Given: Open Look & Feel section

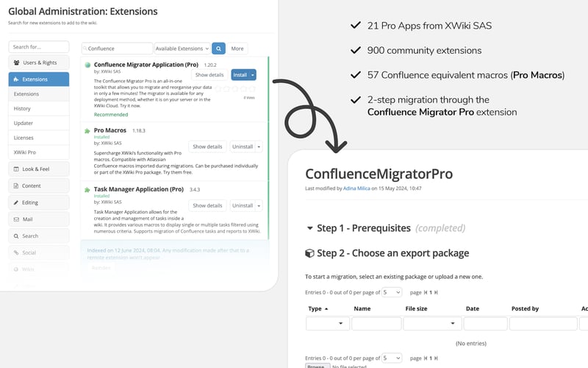Looking at the screenshot, I should pyautogui.click(x=39, y=169).
